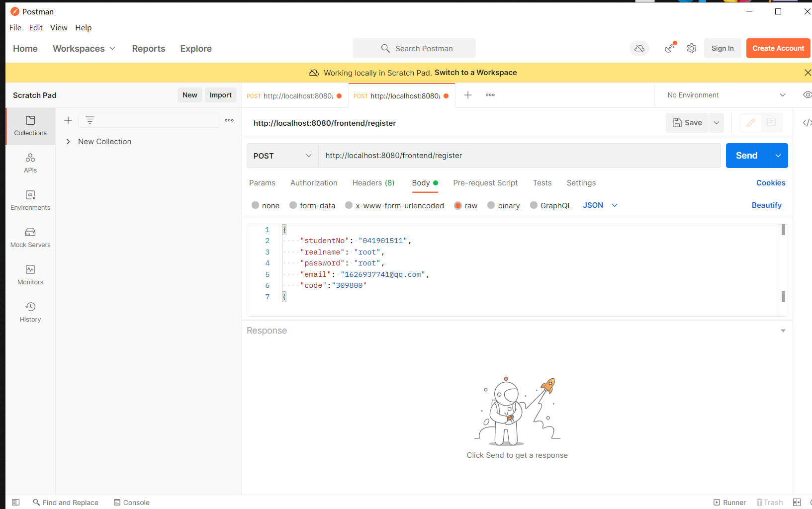The height and width of the screenshot is (509, 812).
Task: Select the binary body type radio
Action: (491, 205)
